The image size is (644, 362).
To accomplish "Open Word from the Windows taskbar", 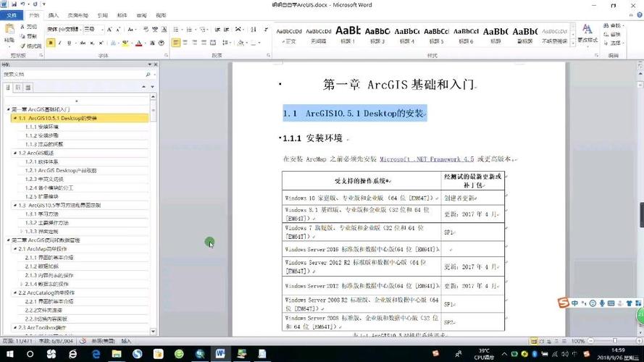I will tap(220, 353).
